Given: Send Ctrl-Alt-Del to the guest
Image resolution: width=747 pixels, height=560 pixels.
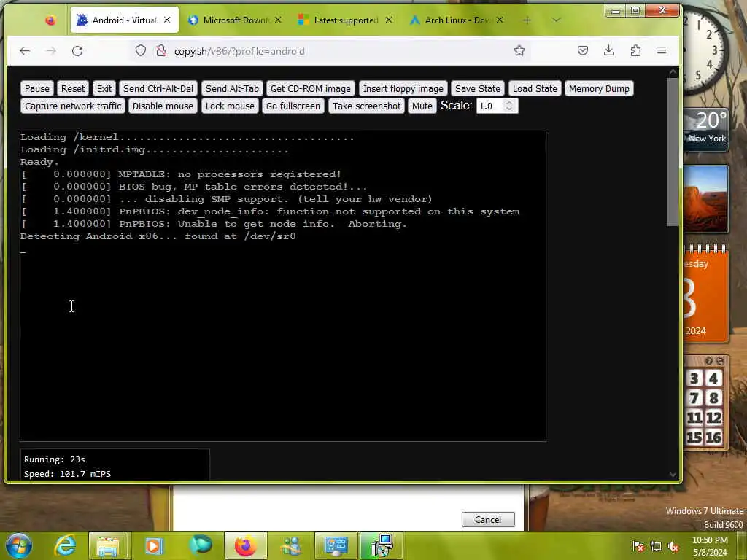Looking at the screenshot, I should pos(158,88).
